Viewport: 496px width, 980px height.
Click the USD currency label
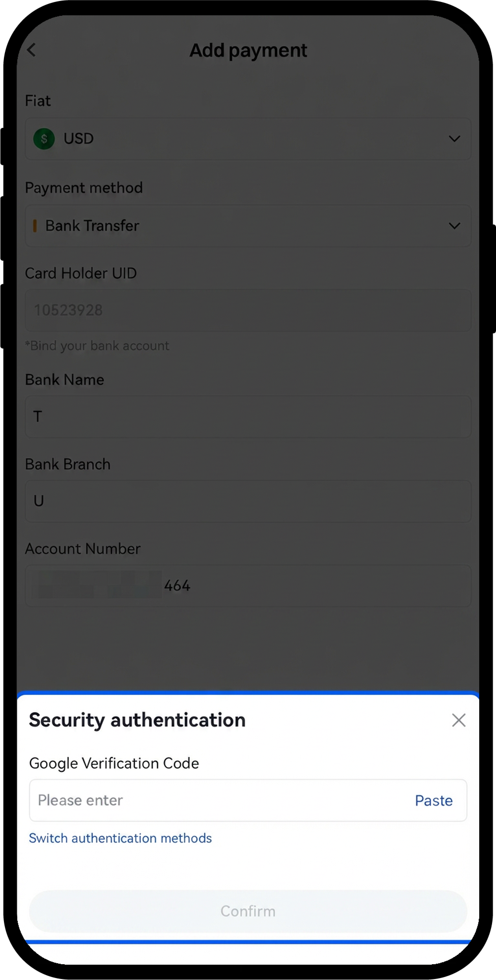[78, 138]
